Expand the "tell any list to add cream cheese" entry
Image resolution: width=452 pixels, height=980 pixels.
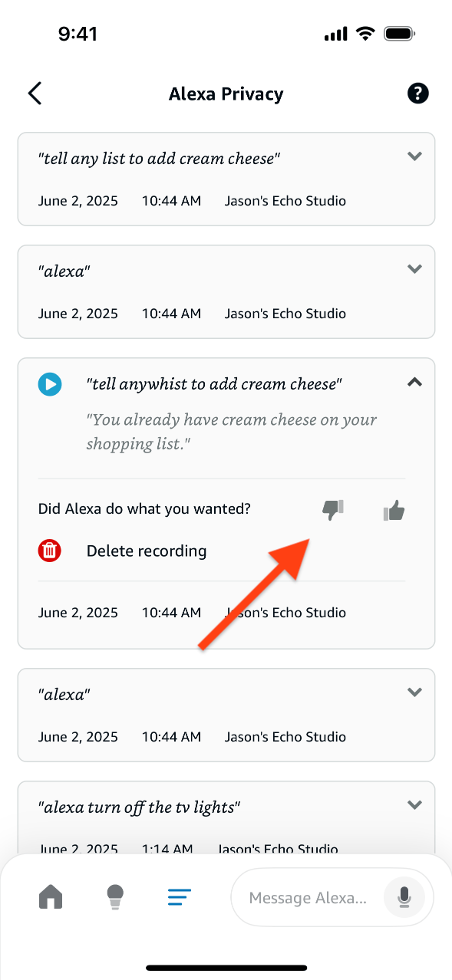414,156
